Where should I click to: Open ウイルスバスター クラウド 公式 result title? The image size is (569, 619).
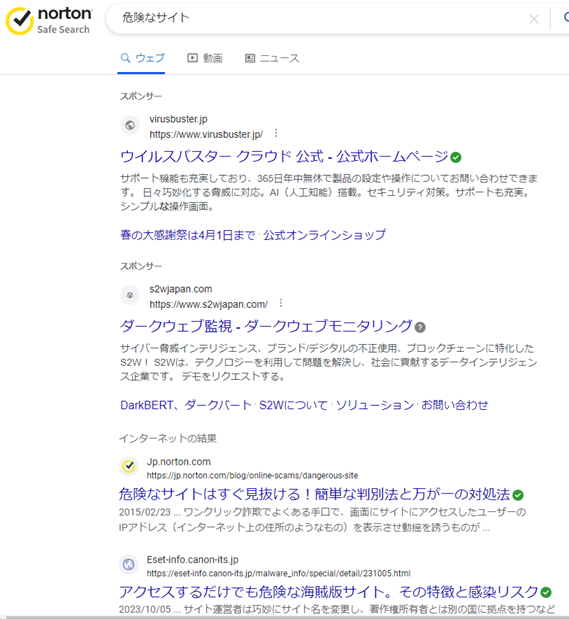(x=284, y=157)
